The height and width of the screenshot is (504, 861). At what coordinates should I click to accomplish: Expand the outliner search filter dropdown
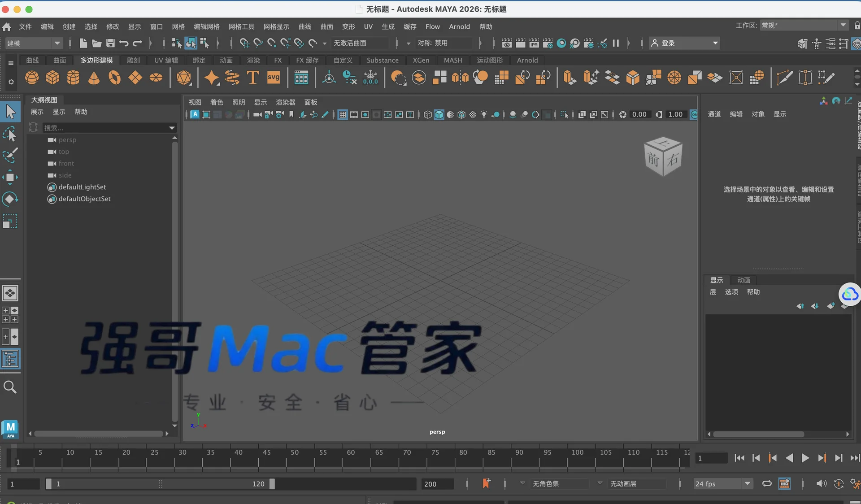172,128
